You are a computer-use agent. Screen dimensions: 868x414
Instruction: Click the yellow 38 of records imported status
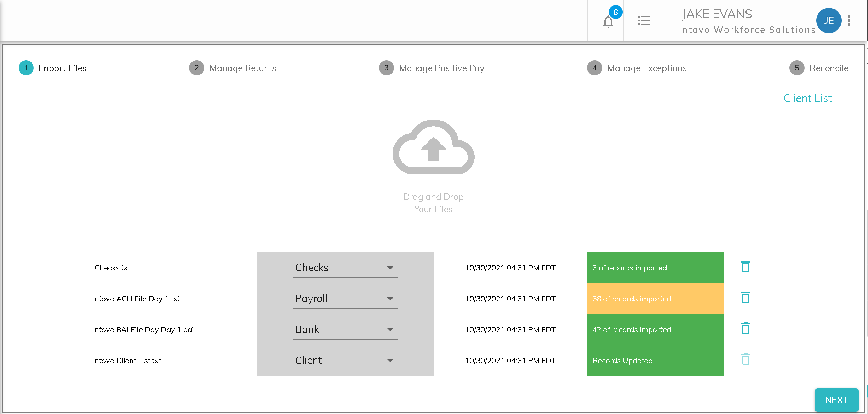(x=655, y=299)
